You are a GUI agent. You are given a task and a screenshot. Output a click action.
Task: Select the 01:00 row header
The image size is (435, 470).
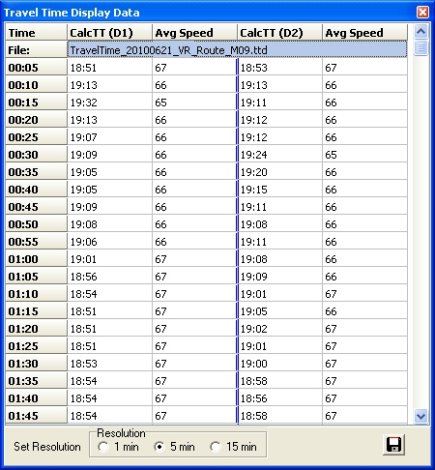(36, 259)
